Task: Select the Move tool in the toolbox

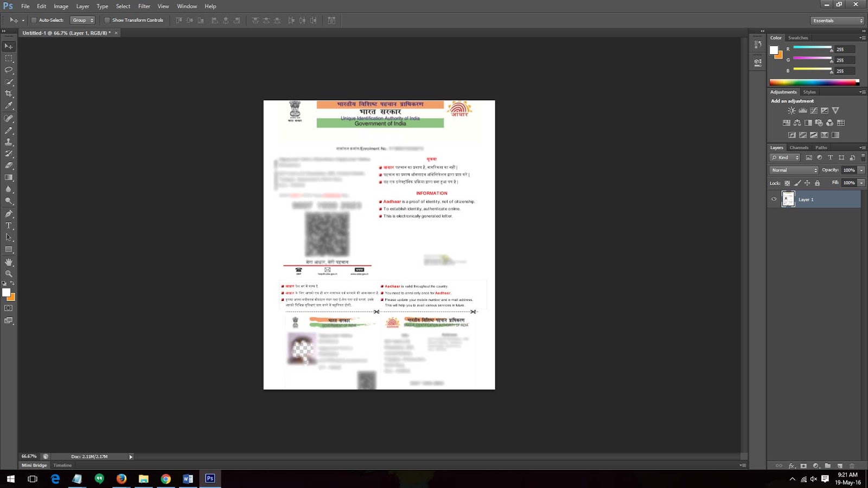Action: [x=9, y=46]
